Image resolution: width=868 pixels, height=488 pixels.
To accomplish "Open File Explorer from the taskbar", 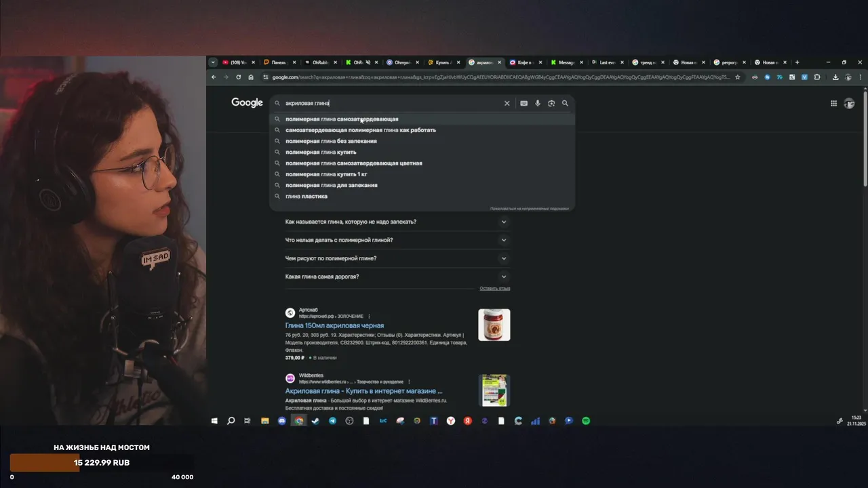I will tap(265, 421).
